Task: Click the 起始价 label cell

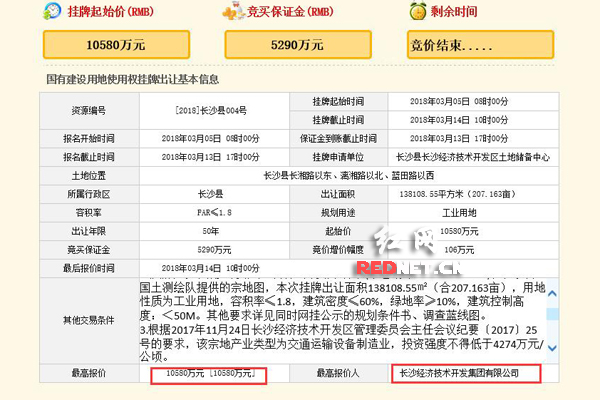Action: (339, 231)
